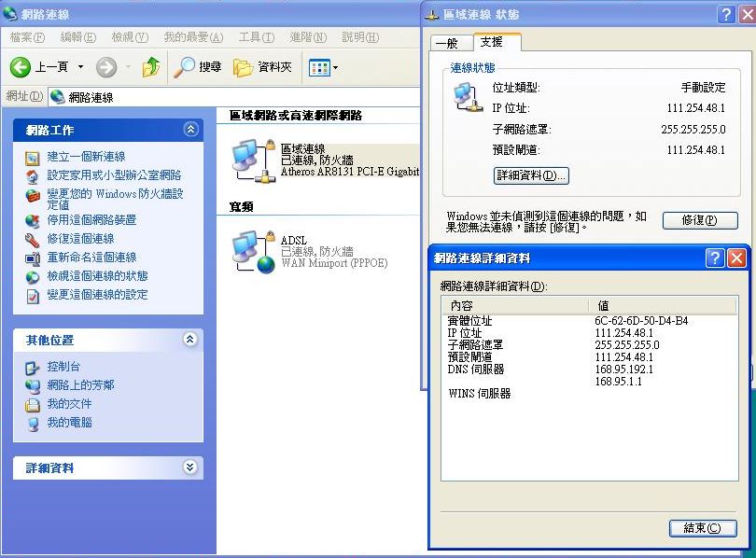Click the 詳細資料(D)... button
756x558 pixels.
(x=531, y=175)
